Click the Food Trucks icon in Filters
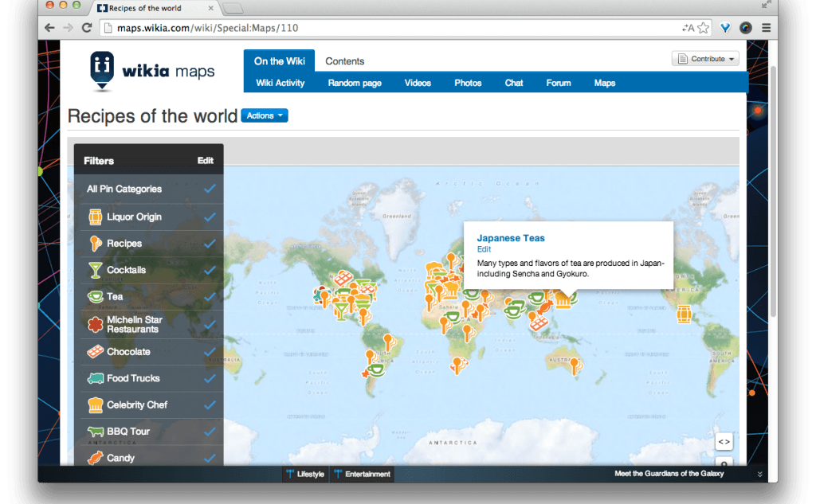816x504 pixels. [x=95, y=378]
